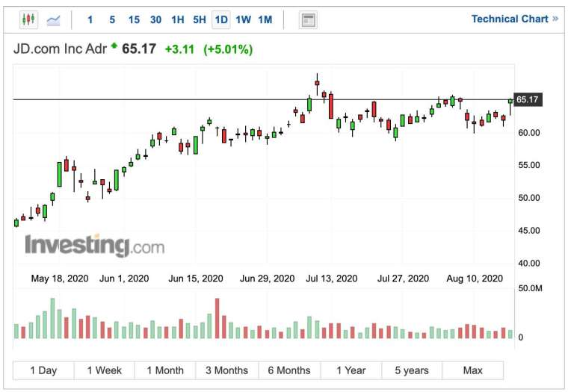
Task: Choose the 3 Months range tab
Action: (227, 370)
